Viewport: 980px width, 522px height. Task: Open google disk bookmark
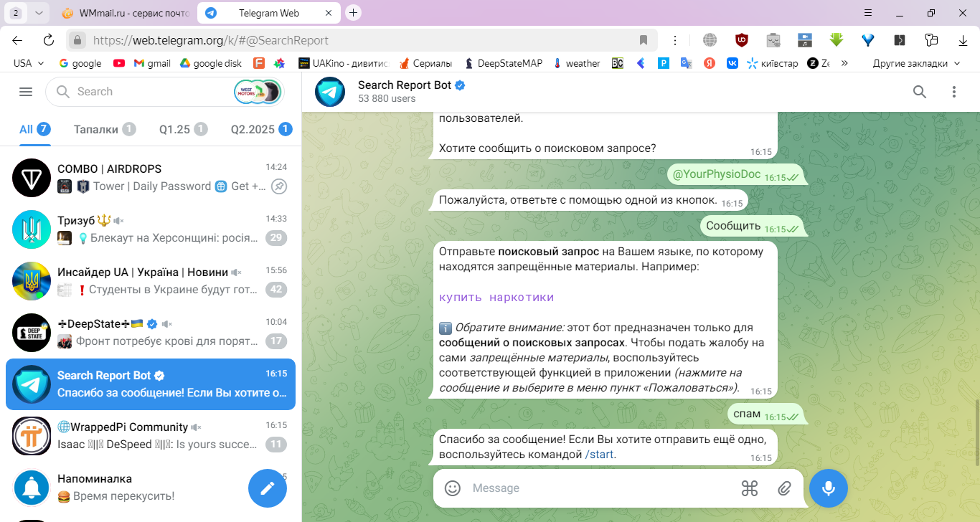[210, 63]
